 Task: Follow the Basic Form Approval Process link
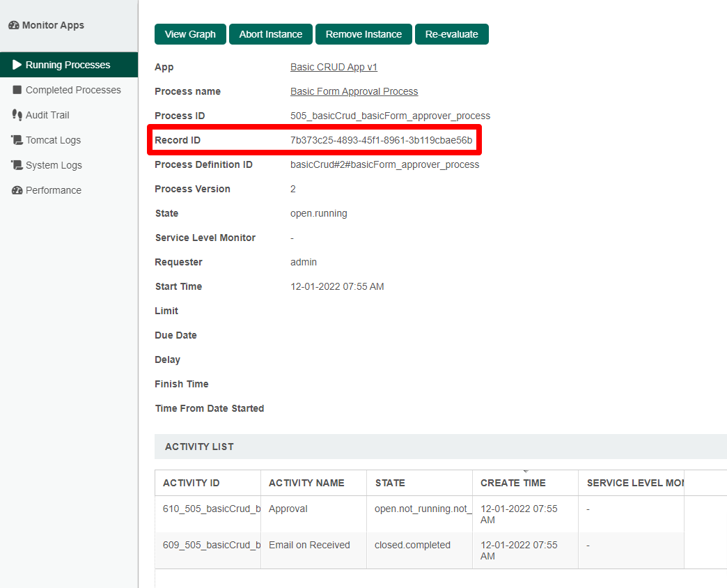coord(354,91)
